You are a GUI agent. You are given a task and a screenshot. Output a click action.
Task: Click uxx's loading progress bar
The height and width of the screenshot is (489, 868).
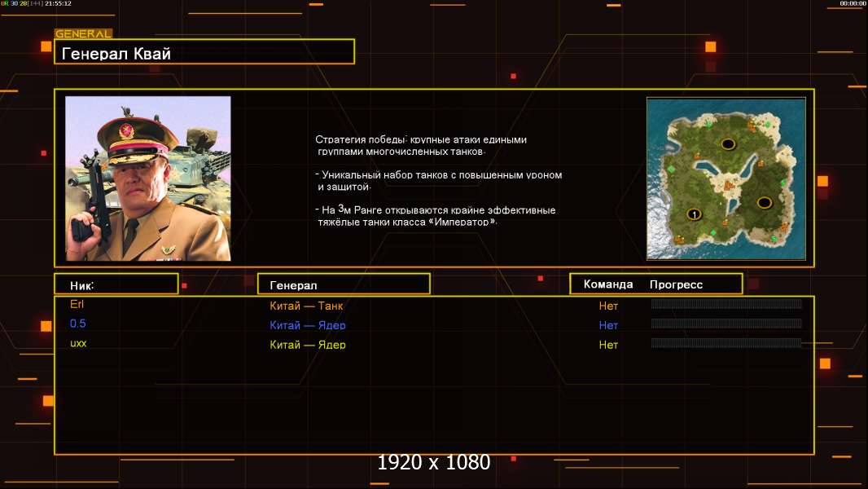[726, 343]
